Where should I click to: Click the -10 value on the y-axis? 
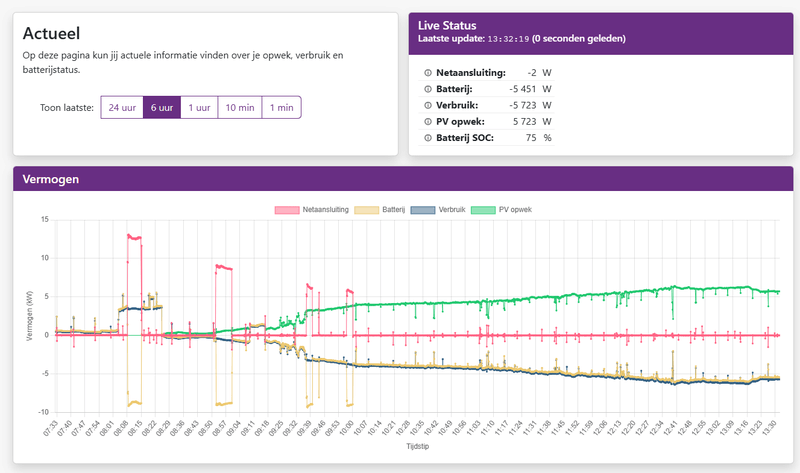44,412
